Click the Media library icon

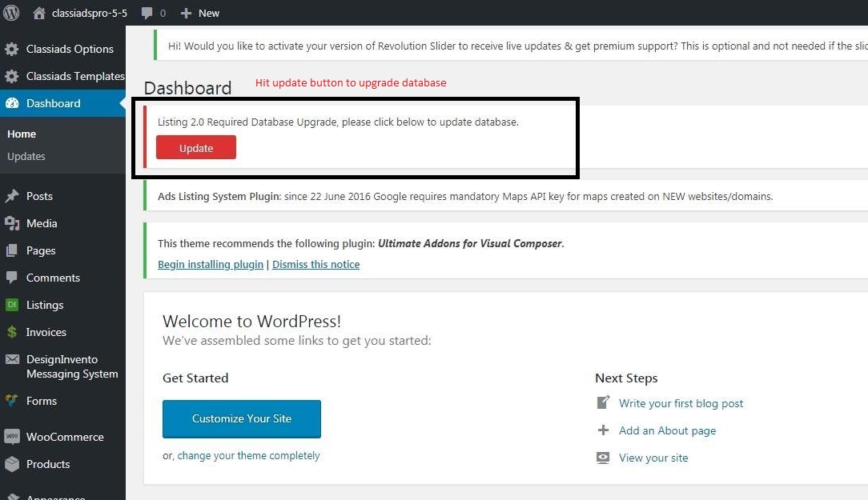12,223
